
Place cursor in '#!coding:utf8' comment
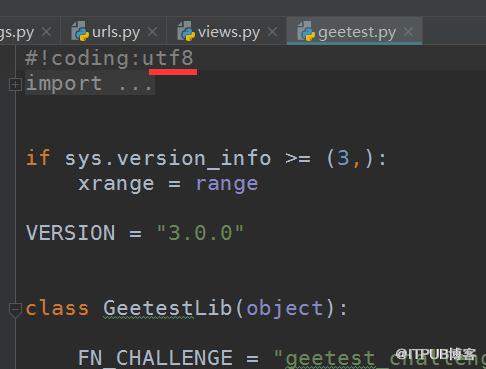[x=109, y=58]
